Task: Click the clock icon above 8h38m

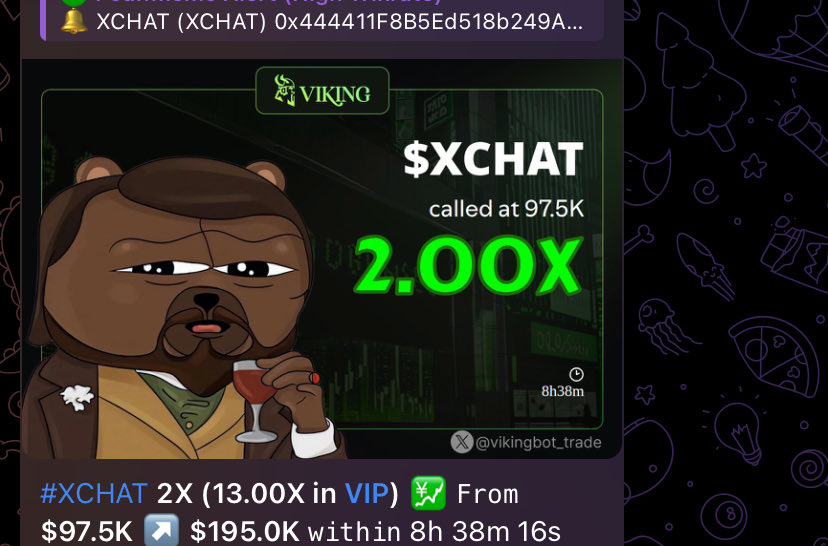Action: pos(576,374)
